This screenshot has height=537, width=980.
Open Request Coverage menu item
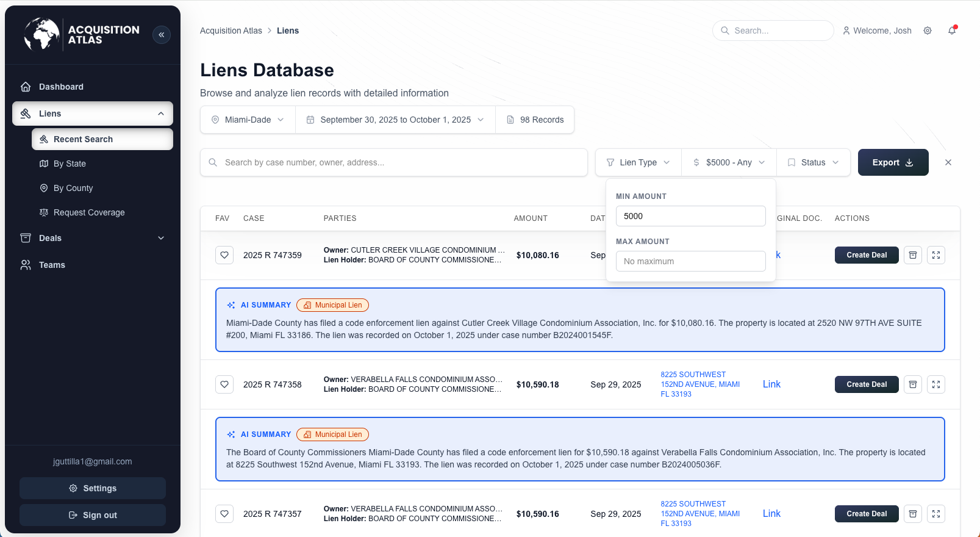pyautogui.click(x=89, y=212)
